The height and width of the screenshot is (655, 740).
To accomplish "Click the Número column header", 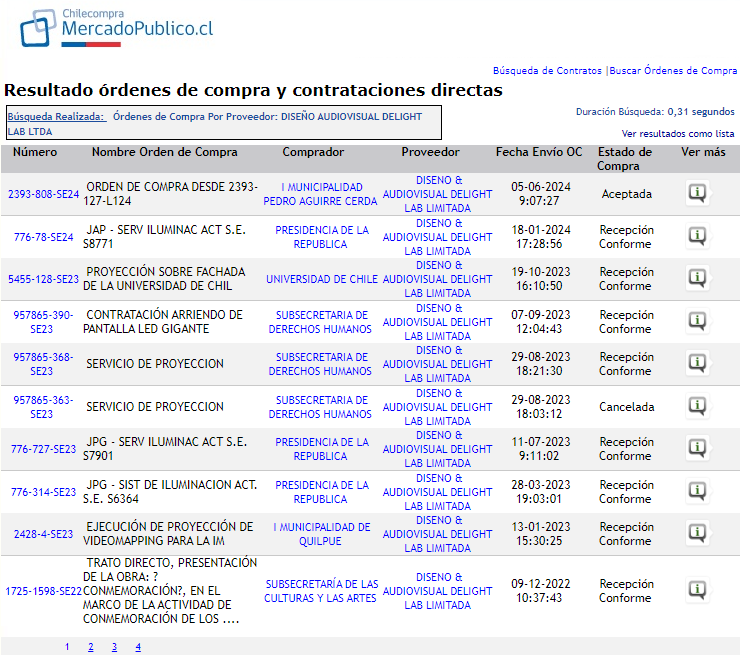I will pos(35,152).
